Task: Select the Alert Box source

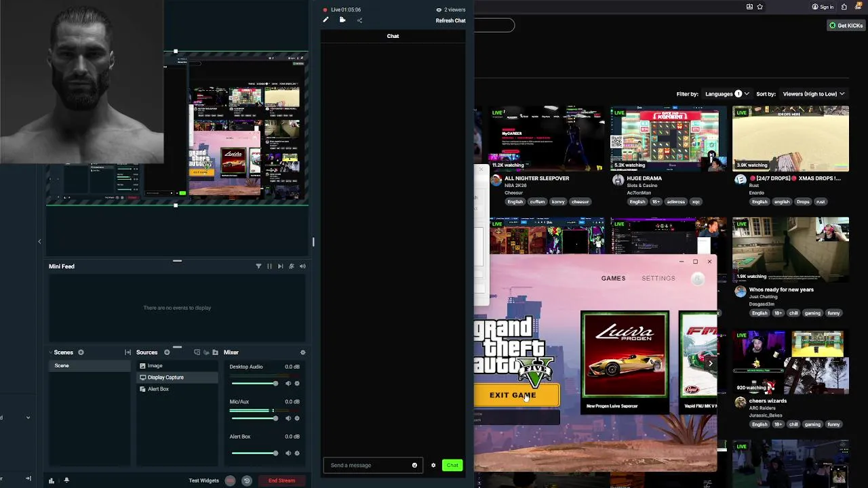Action: 177,389
